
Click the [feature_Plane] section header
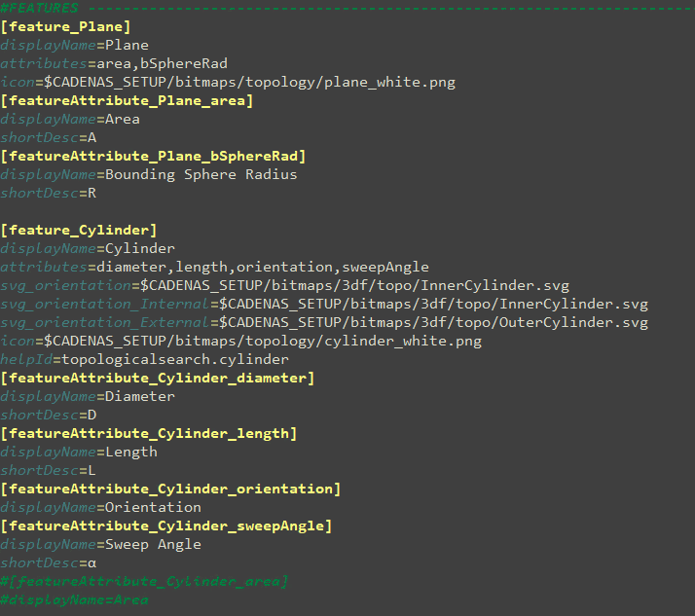tap(65, 27)
